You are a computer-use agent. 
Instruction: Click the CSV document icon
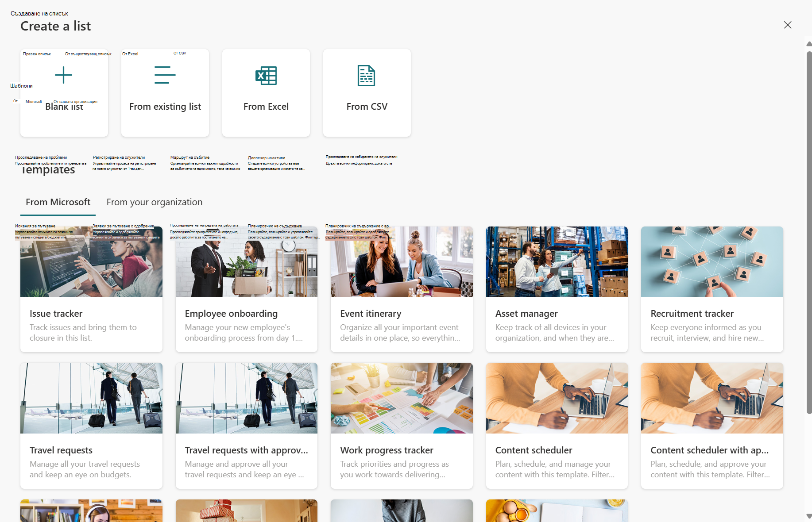click(366, 76)
